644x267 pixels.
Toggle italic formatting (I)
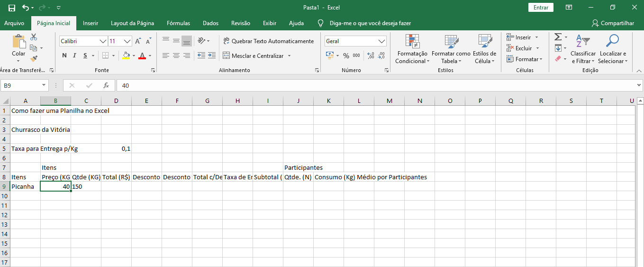(75, 55)
